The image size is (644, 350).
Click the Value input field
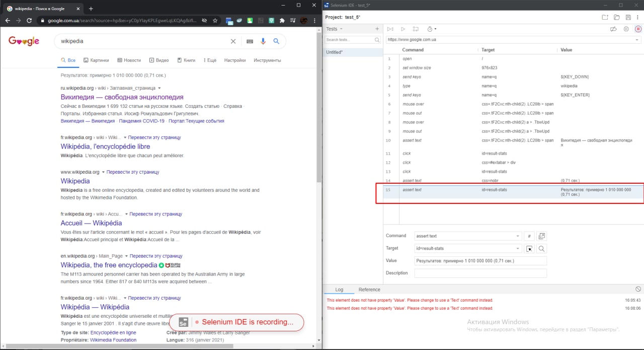[480, 261]
